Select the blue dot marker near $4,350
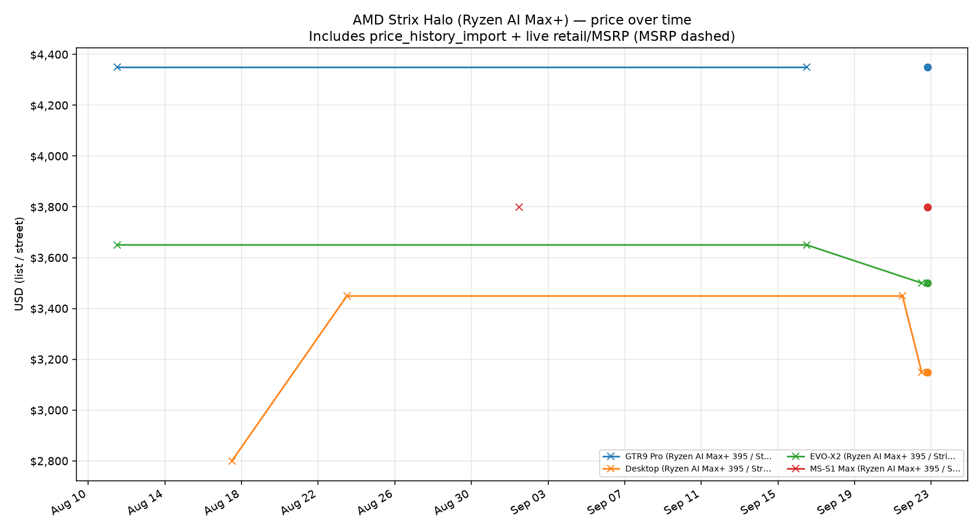Image resolution: width=980 pixels, height=531 pixels. [x=928, y=67]
